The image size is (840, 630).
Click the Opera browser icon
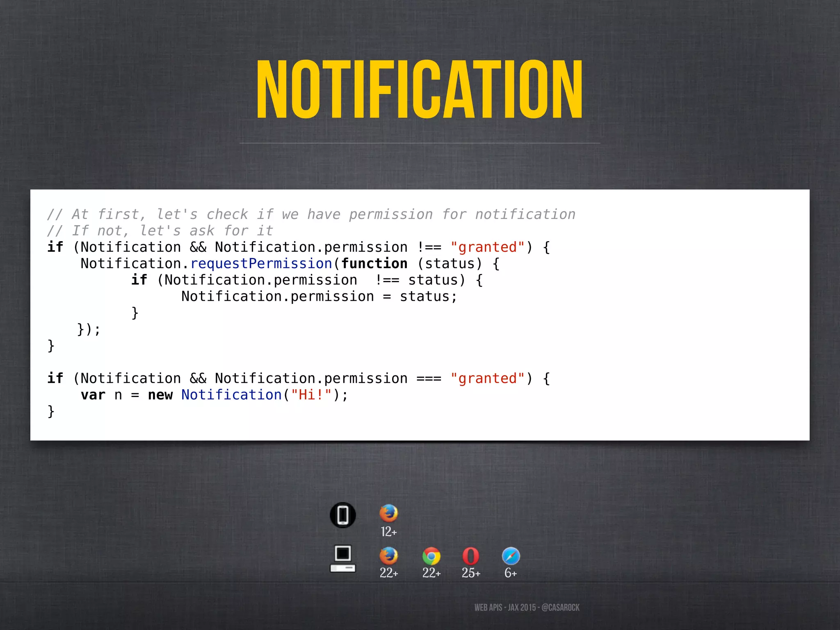click(x=470, y=556)
